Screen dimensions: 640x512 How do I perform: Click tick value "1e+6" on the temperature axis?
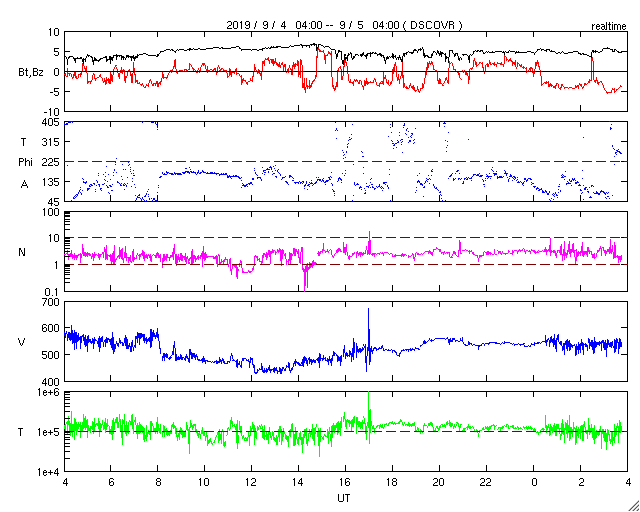coord(49,392)
